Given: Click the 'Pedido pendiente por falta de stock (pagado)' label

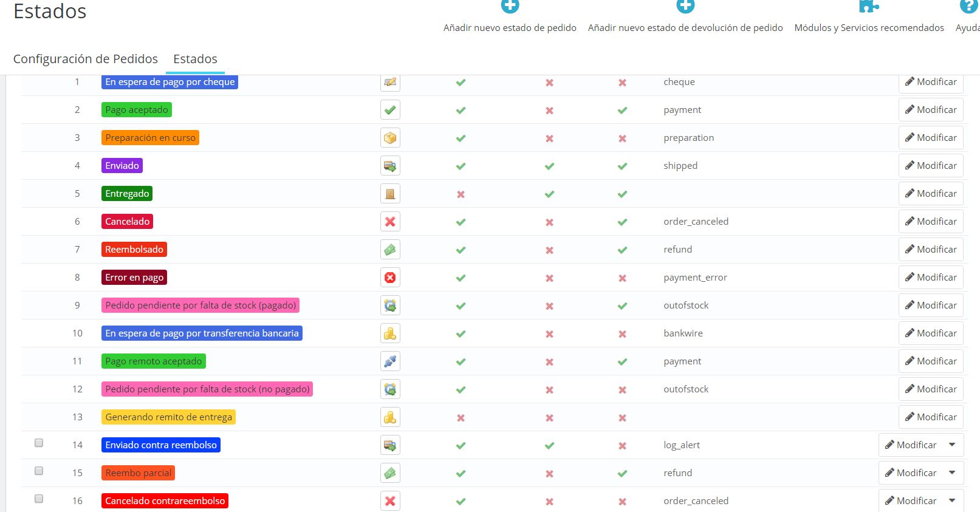Looking at the screenshot, I should click(200, 305).
